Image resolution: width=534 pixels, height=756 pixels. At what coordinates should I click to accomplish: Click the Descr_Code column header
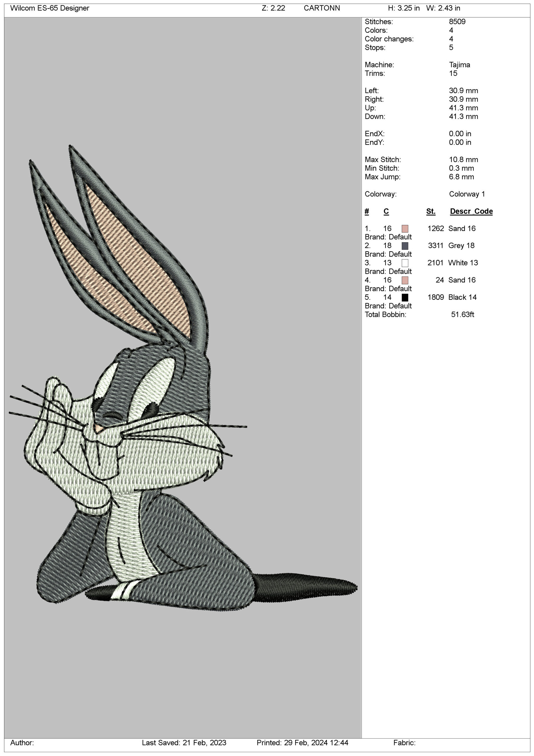(x=471, y=211)
